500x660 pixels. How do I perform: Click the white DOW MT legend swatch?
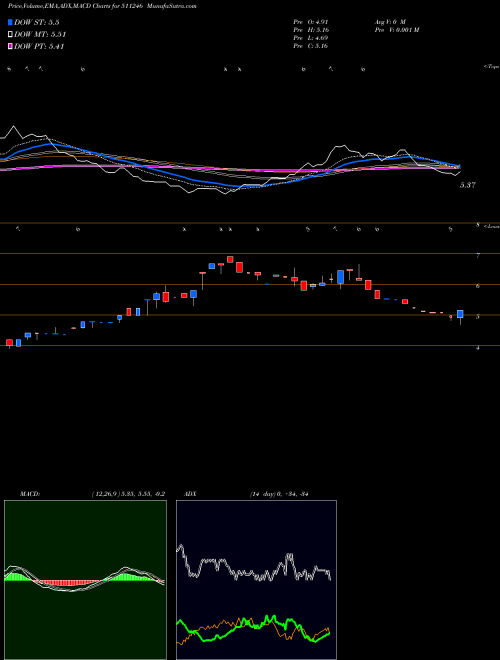[x=10, y=35]
